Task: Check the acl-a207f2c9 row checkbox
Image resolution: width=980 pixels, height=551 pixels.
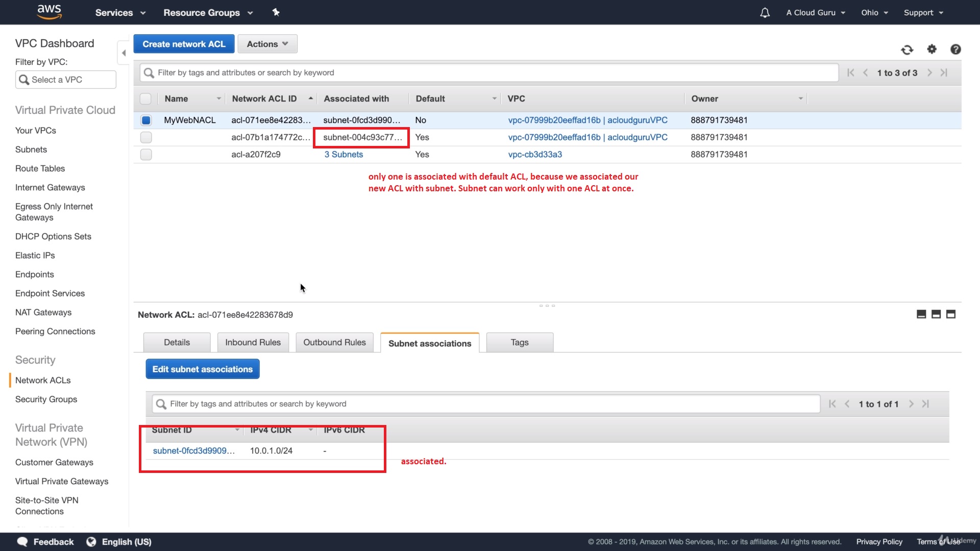Action: point(146,155)
